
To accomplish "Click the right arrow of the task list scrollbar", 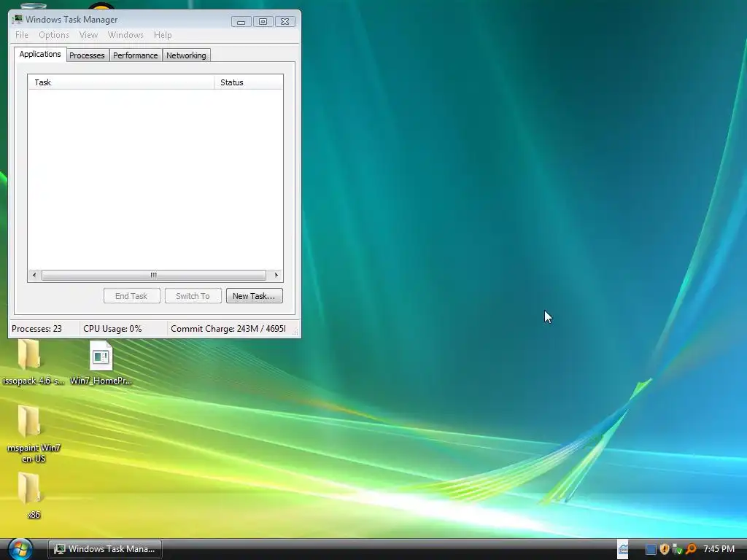I will pyautogui.click(x=276, y=275).
